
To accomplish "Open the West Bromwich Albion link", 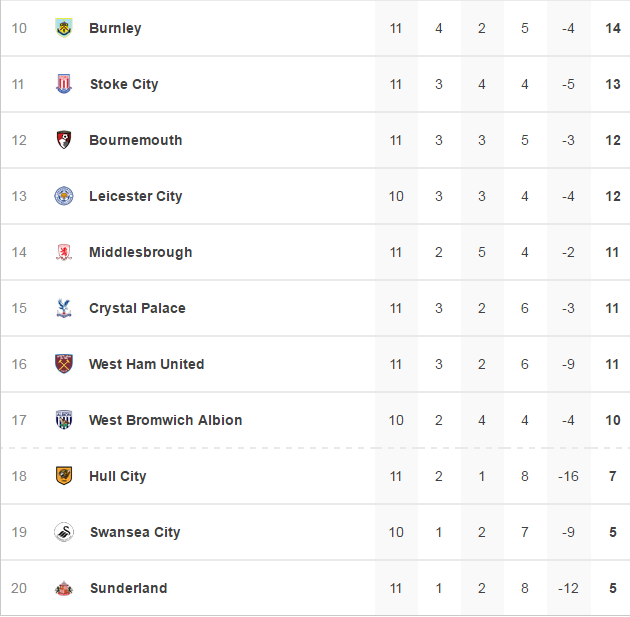I will point(166,420).
